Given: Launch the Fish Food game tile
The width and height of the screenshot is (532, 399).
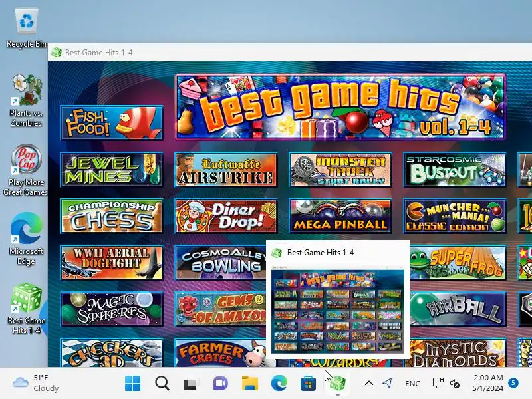Looking at the screenshot, I should pos(112,122).
